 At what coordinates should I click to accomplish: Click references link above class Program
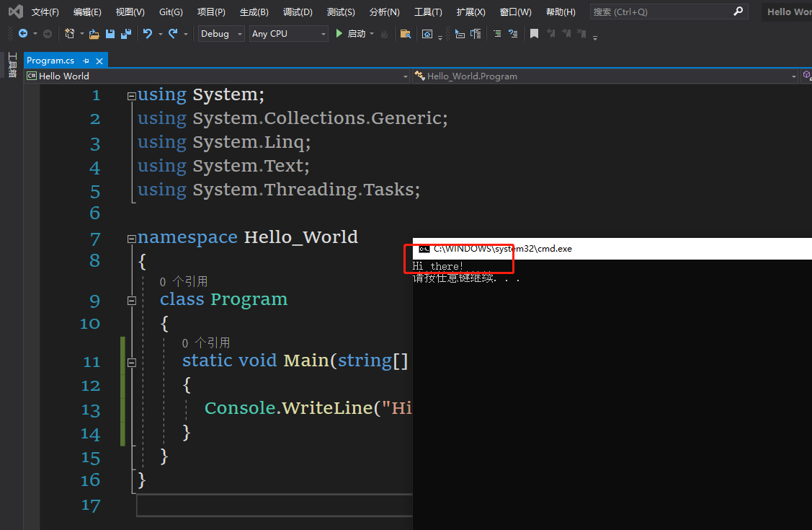pyautogui.click(x=183, y=281)
